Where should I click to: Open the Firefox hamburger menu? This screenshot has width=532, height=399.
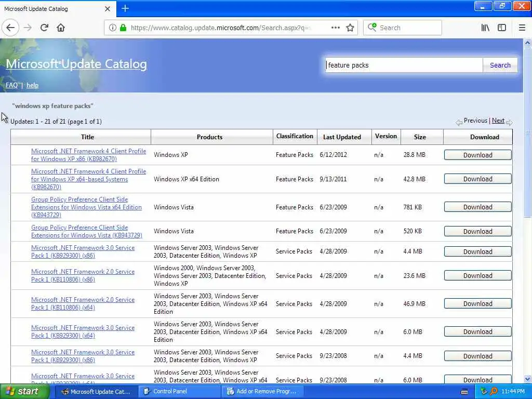pos(522,28)
